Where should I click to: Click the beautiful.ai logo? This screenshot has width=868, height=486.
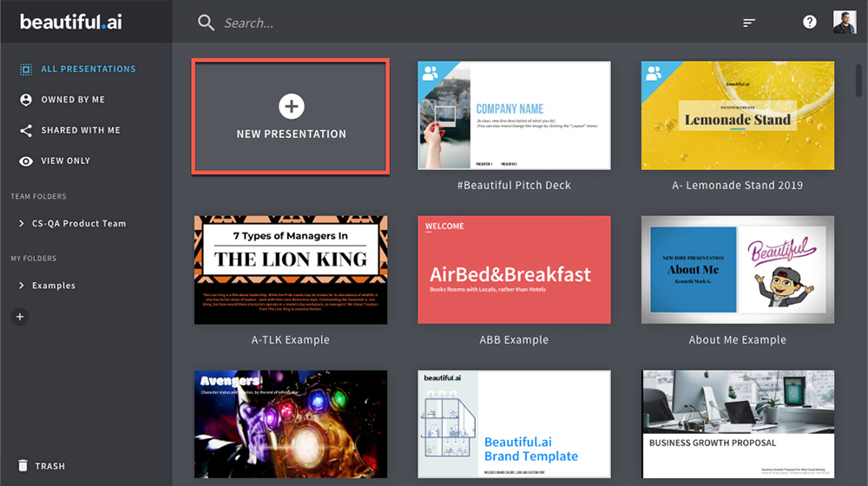71,23
